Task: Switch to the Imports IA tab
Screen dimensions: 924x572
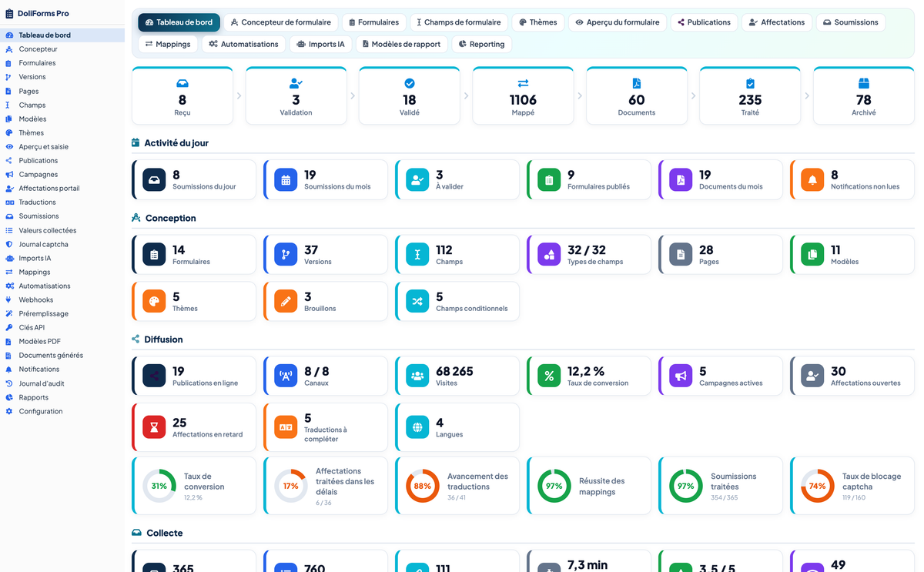Action: click(x=321, y=44)
